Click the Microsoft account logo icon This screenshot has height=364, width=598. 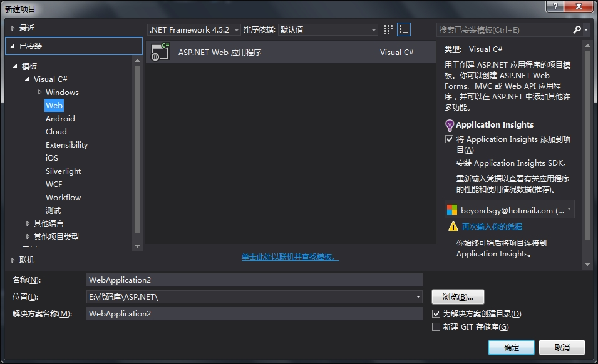click(452, 210)
